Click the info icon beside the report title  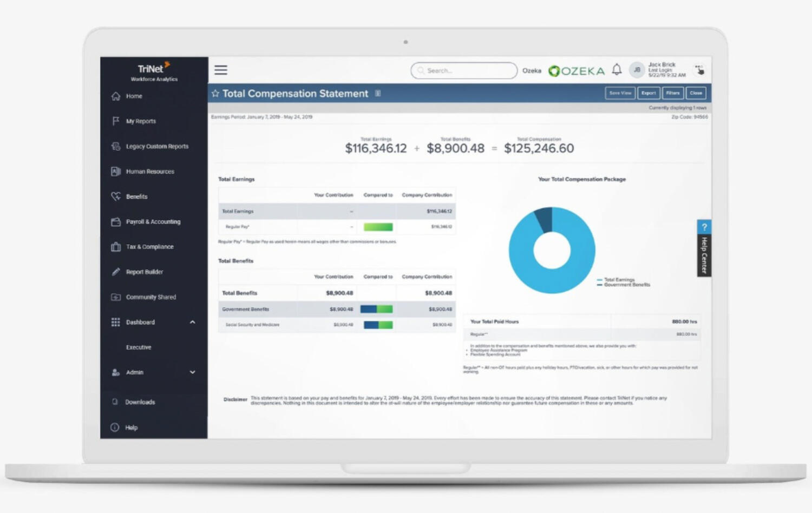point(378,94)
